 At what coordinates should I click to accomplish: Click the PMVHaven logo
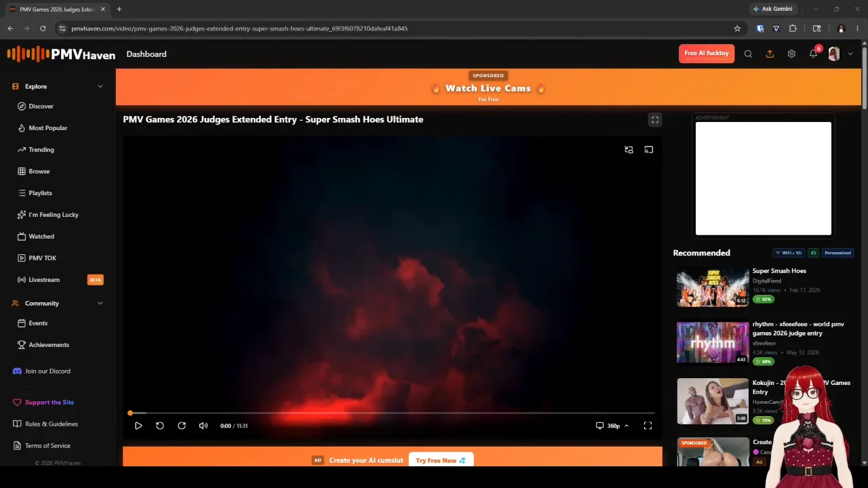click(x=61, y=54)
